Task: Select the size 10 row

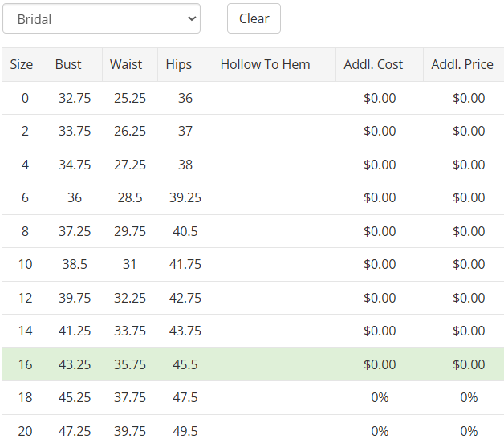Action: [253, 264]
